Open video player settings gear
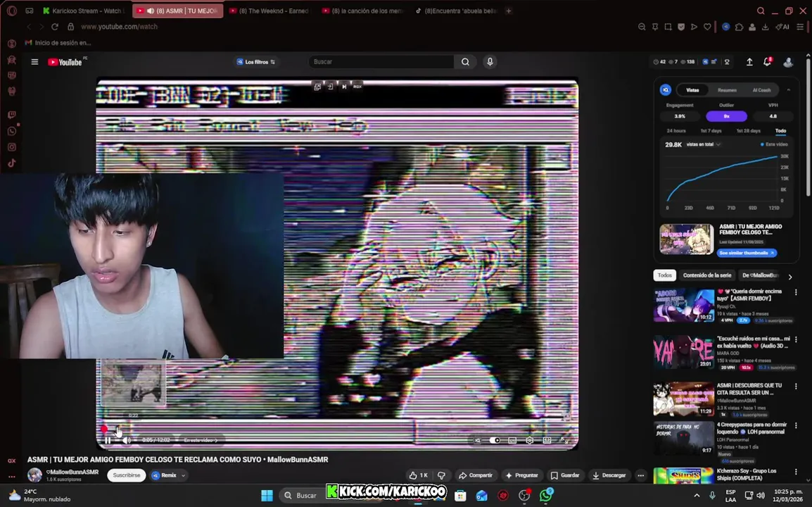Viewport: 812px width, 507px height. coord(529,440)
